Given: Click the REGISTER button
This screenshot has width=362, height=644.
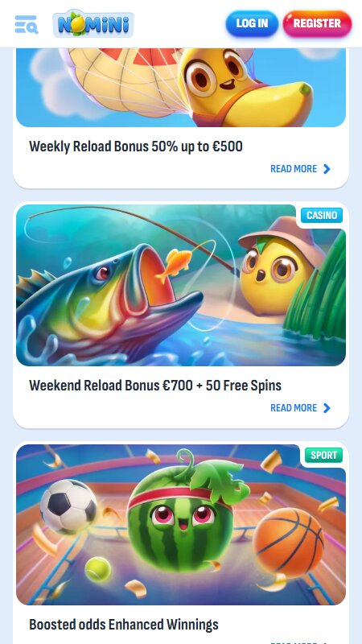Looking at the screenshot, I should [x=317, y=23].
